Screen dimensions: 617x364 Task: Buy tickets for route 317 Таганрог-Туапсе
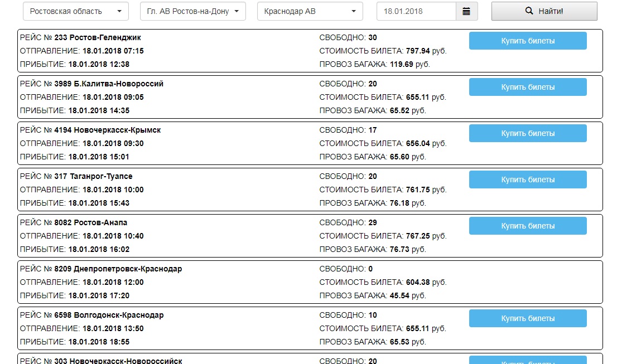point(527,179)
